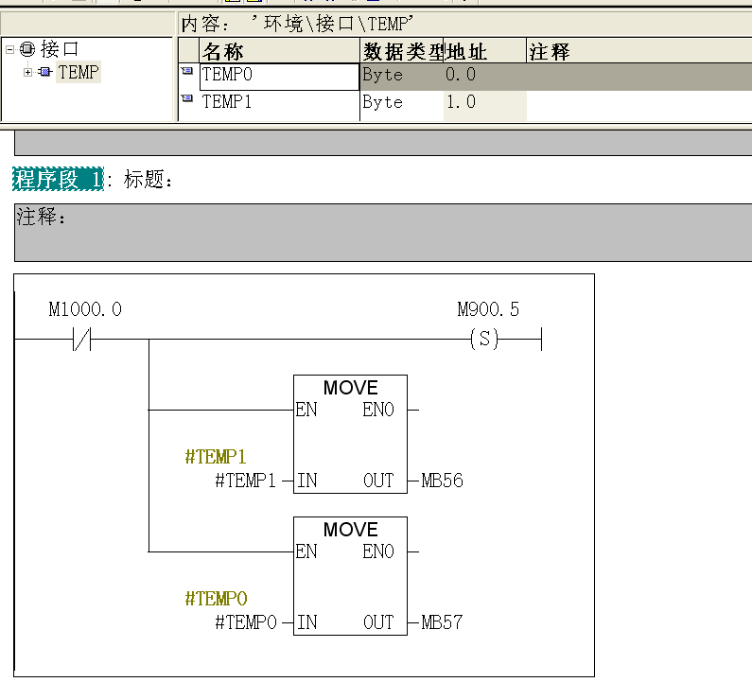Select the MOVE box outputting to MB57
Viewport: 752px width, 700px height.
pyautogui.click(x=351, y=576)
